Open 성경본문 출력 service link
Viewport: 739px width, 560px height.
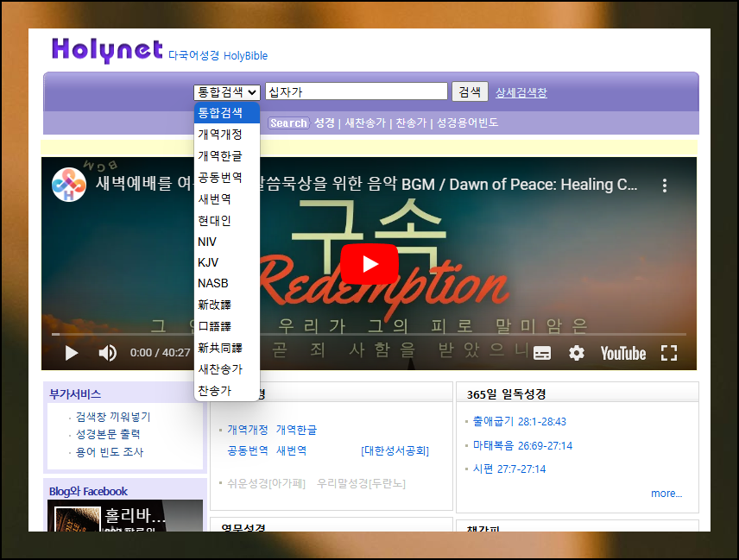point(108,434)
